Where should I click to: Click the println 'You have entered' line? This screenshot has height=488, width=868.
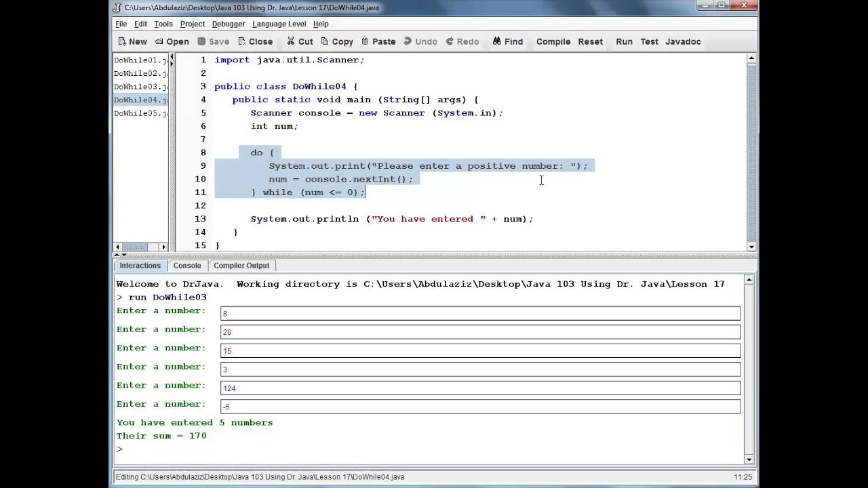coord(392,219)
